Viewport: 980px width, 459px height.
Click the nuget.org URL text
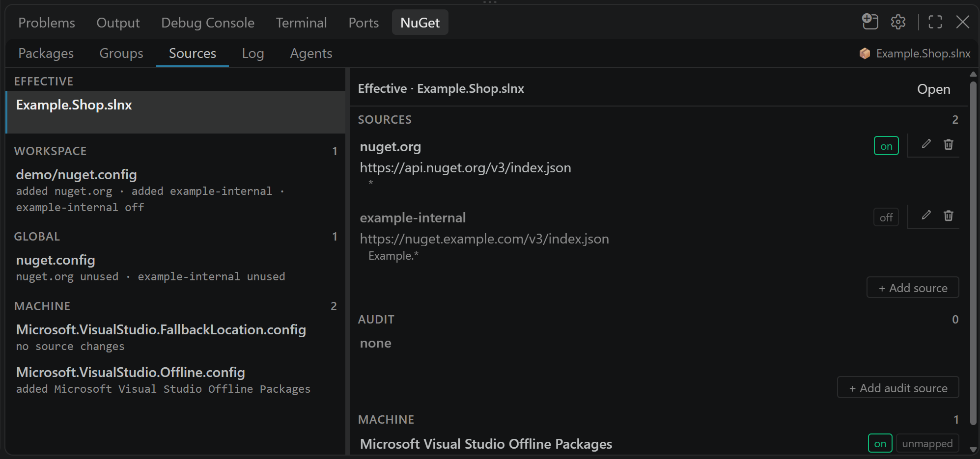point(465,168)
